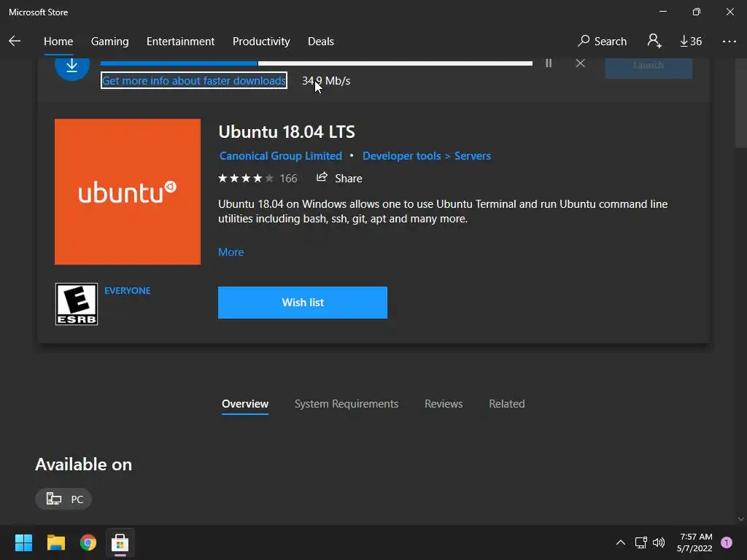The image size is (747, 560).
Task: Open the See more ellipsis menu
Action: click(x=729, y=42)
